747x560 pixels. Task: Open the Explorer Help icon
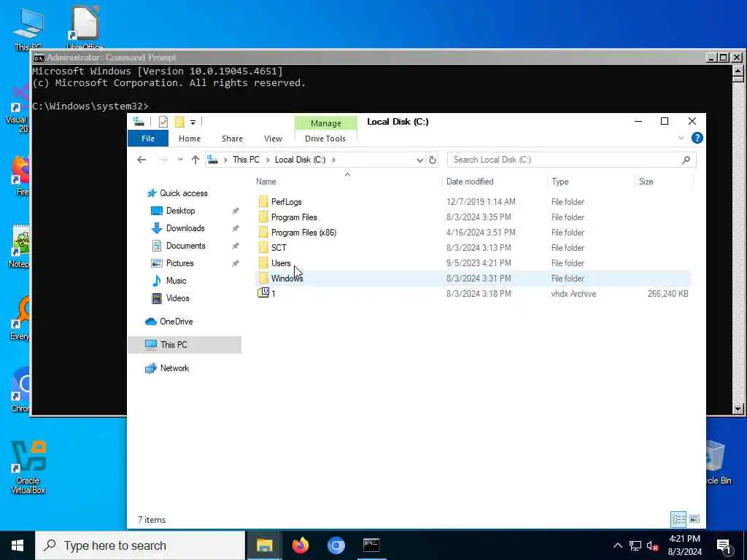(x=697, y=138)
